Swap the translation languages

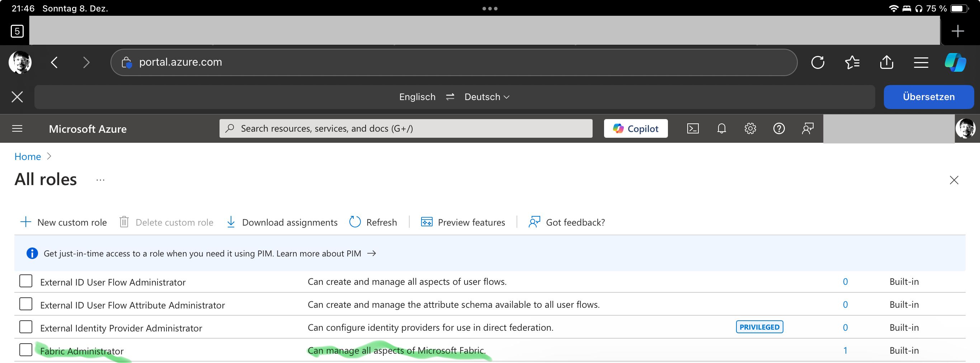pos(450,97)
